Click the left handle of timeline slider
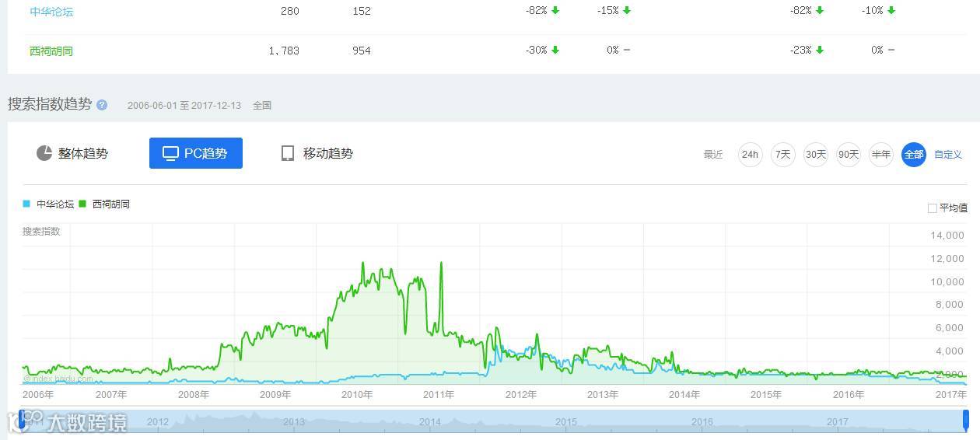The width and height of the screenshot is (980, 440). (23, 421)
